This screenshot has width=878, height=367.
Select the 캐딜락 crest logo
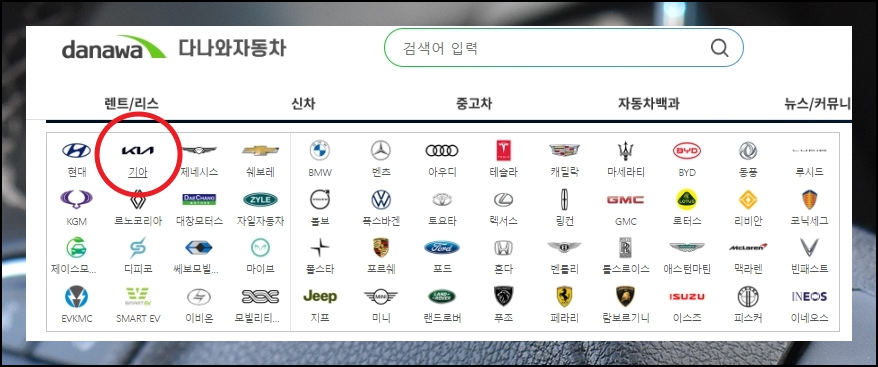(564, 150)
